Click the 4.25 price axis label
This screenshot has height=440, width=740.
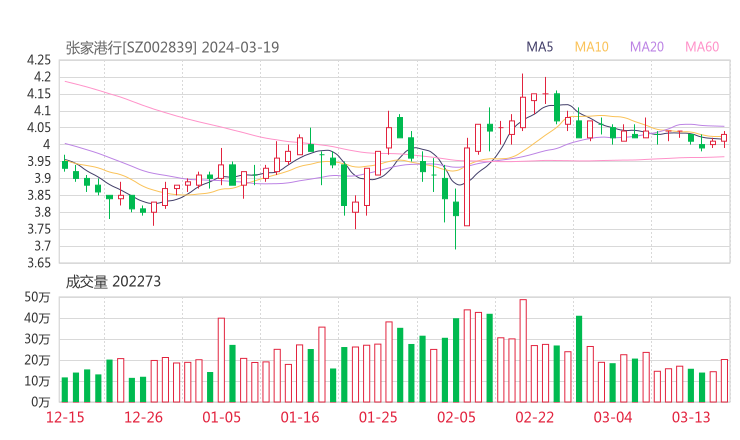pyautogui.click(x=39, y=60)
